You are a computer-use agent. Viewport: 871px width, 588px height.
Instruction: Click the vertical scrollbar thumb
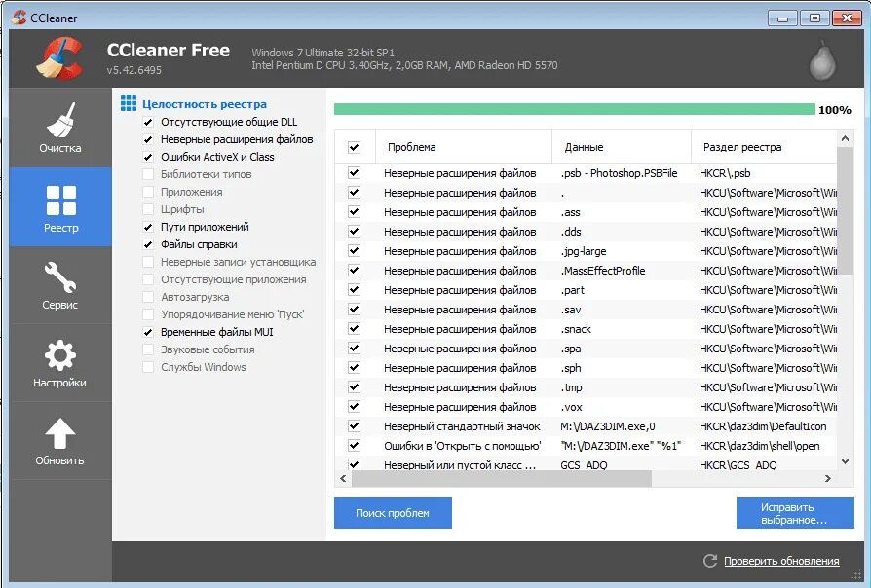coord(845,210)
